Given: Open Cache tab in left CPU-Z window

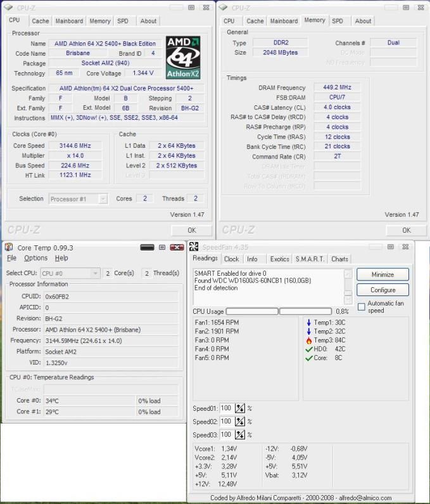Looking at the screenshot, I should (x=41, y=21).
